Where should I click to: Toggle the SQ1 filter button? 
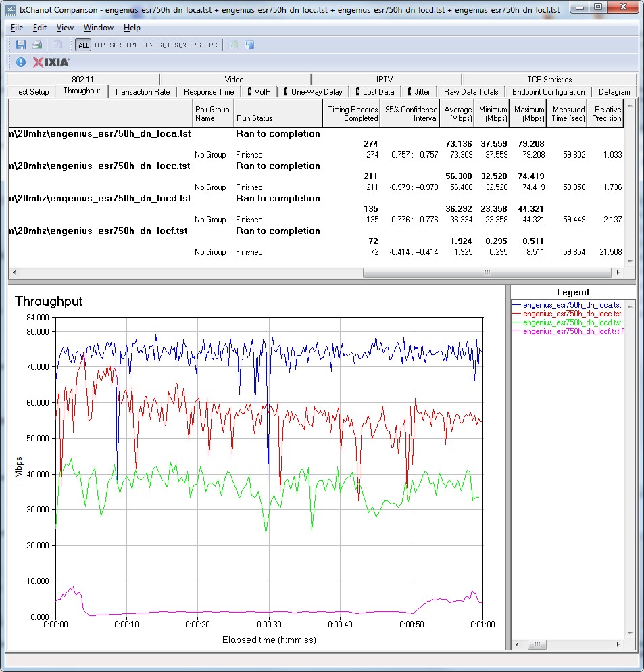click(164, 45)
